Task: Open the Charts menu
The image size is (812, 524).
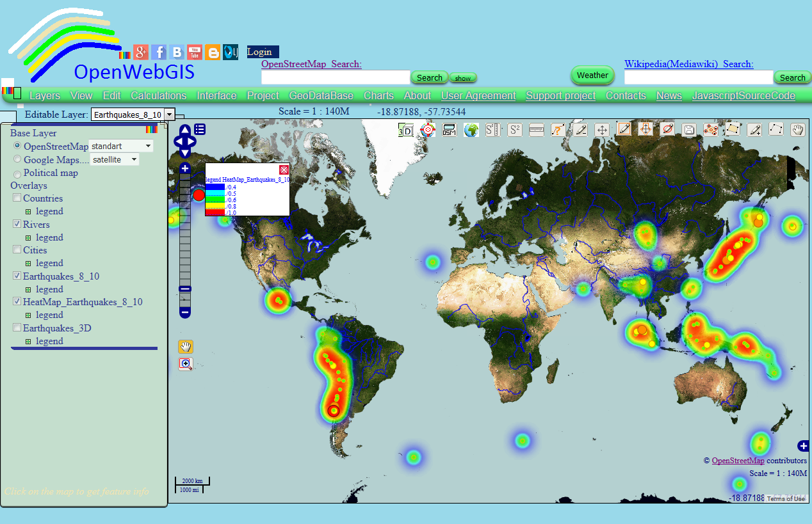Action: click(x=378, y=95)
